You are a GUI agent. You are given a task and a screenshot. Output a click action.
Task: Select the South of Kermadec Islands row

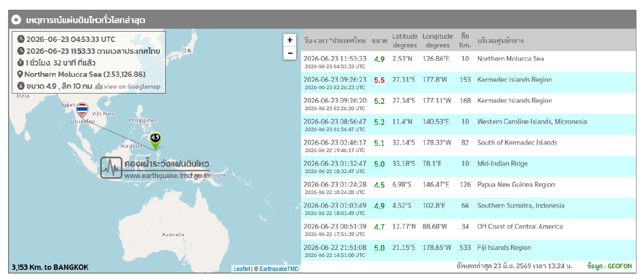coord(467,146)
